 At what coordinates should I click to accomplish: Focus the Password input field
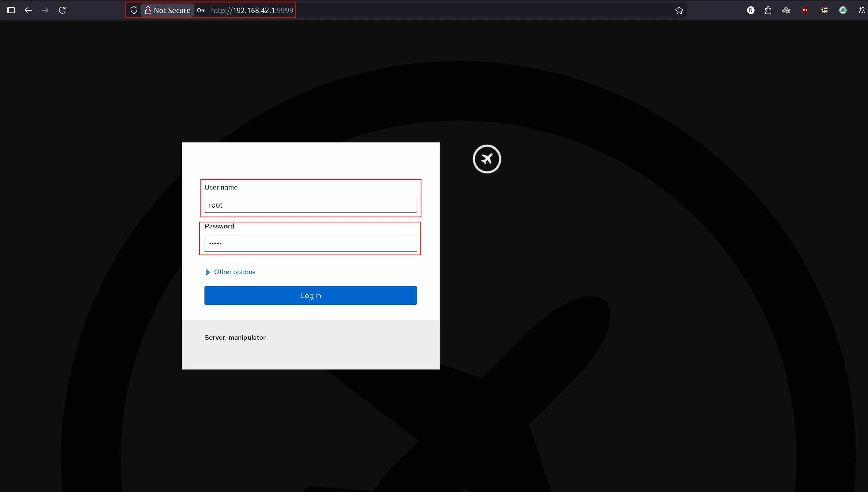pos(311,243)
